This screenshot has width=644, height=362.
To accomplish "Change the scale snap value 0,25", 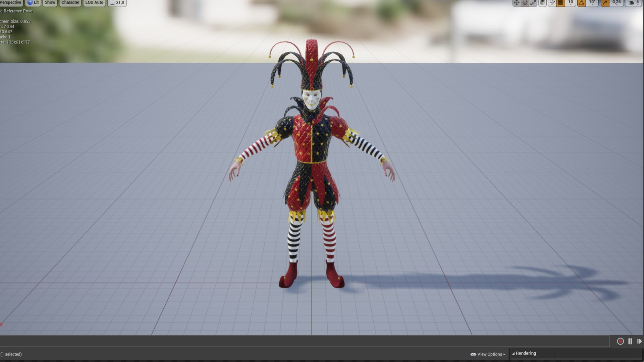I will click(x=616, y=3).
